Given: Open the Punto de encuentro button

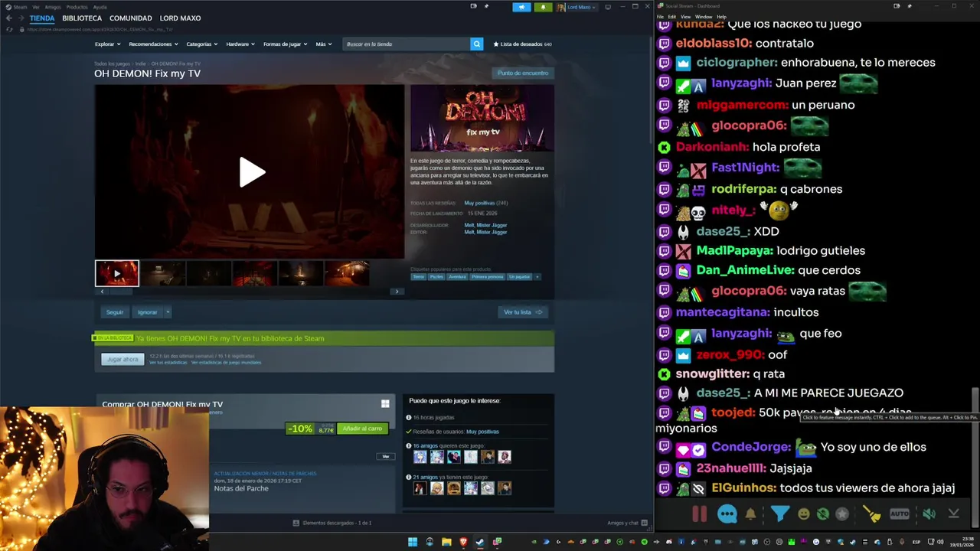Looking at the screenshot, I should pos(523,73).
